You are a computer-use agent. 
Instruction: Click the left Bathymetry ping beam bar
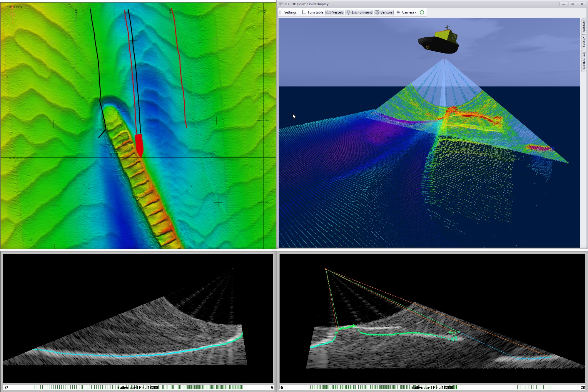pyautogui.click(x=138, y=387)
